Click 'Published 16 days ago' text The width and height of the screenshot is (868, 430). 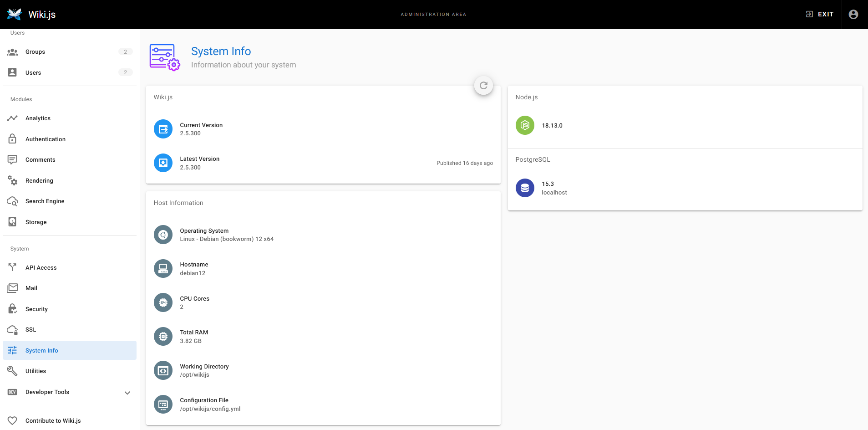coord(465,163)
